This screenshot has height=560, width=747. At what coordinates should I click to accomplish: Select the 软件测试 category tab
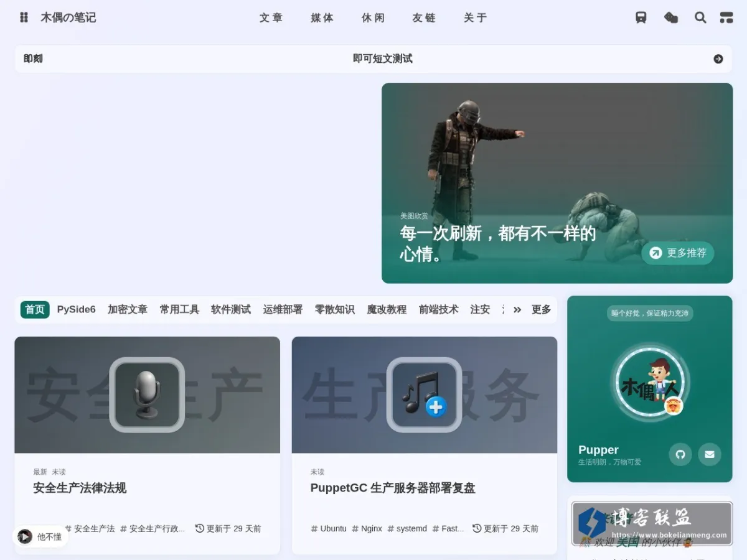coord(231,309)
